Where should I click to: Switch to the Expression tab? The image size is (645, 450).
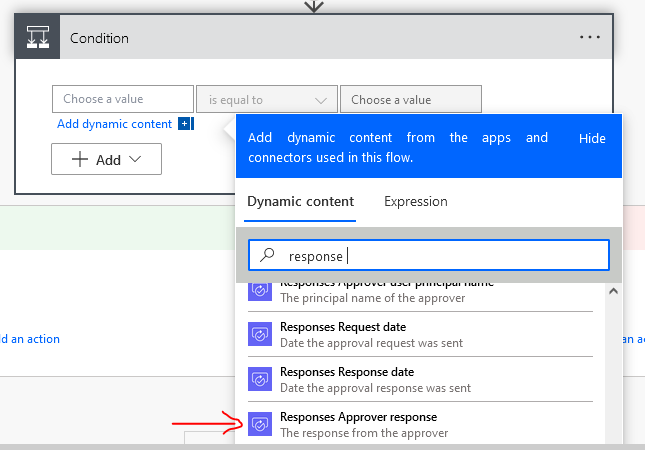pos(415,201)
